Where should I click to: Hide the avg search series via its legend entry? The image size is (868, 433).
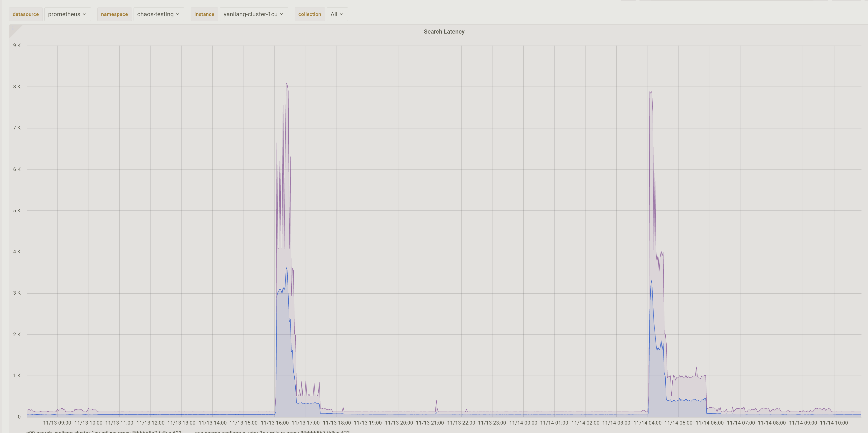pyautogui.click(x=270, y=432)
